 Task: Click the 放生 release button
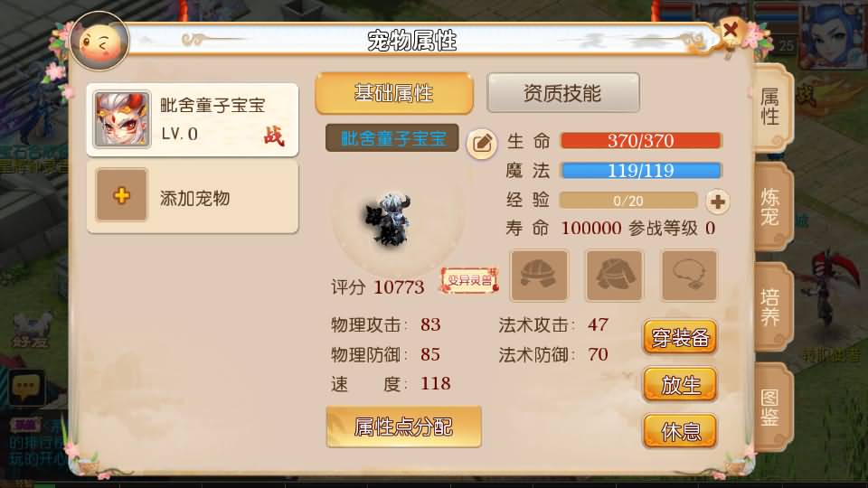click(680, 384)
